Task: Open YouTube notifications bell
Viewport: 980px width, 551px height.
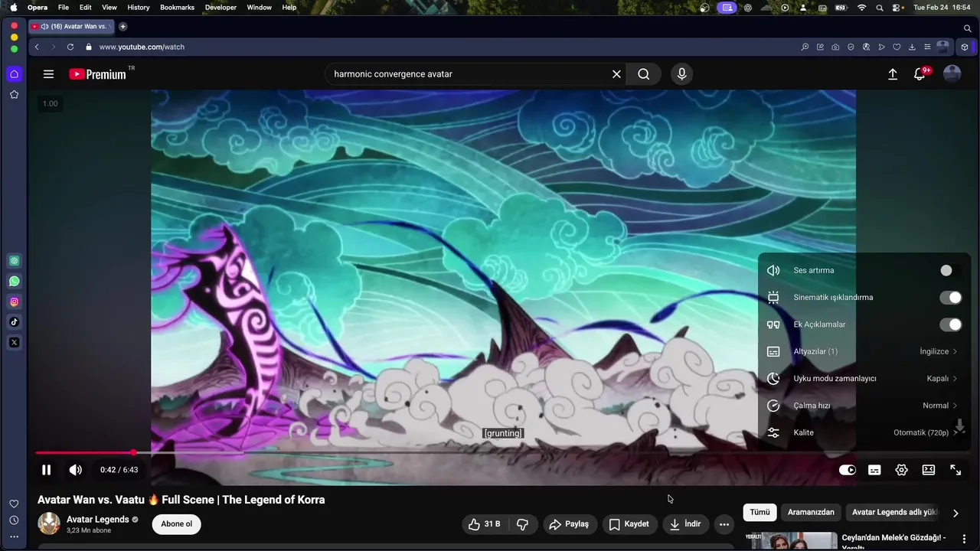Action: pyautogui.click(x=920, y=74)
